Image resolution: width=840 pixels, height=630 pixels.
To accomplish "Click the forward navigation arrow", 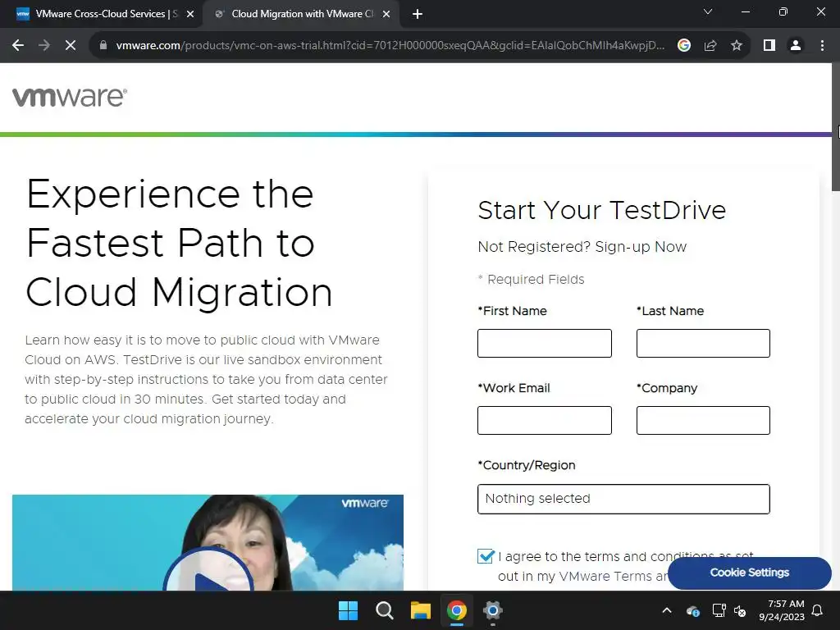I will [x=44, y=46].
